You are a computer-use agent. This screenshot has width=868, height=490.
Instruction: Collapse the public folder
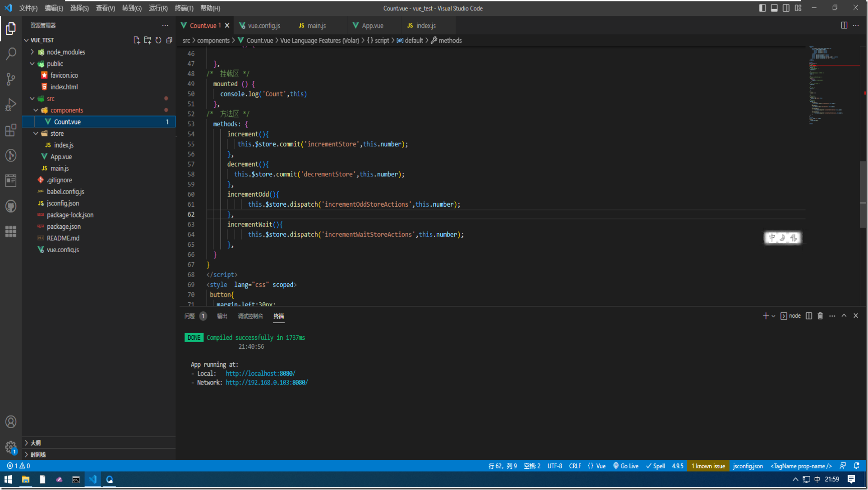click(32, 64)
